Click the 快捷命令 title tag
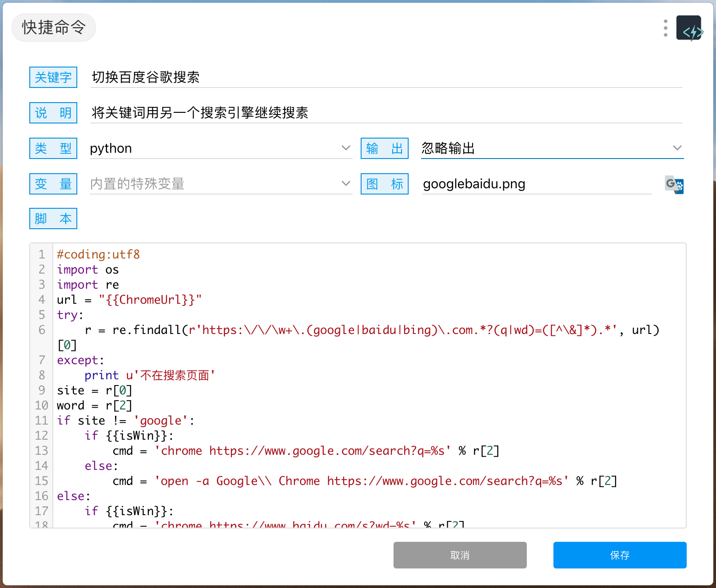Viewport: 716px width, 588px height. pos(54,28)
